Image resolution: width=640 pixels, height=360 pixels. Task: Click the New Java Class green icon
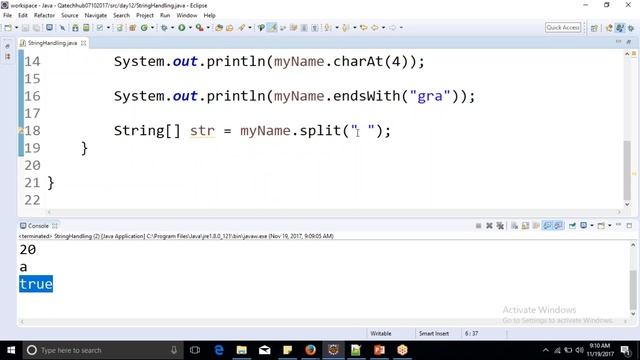pyautogui.click(x=144, y=28)
